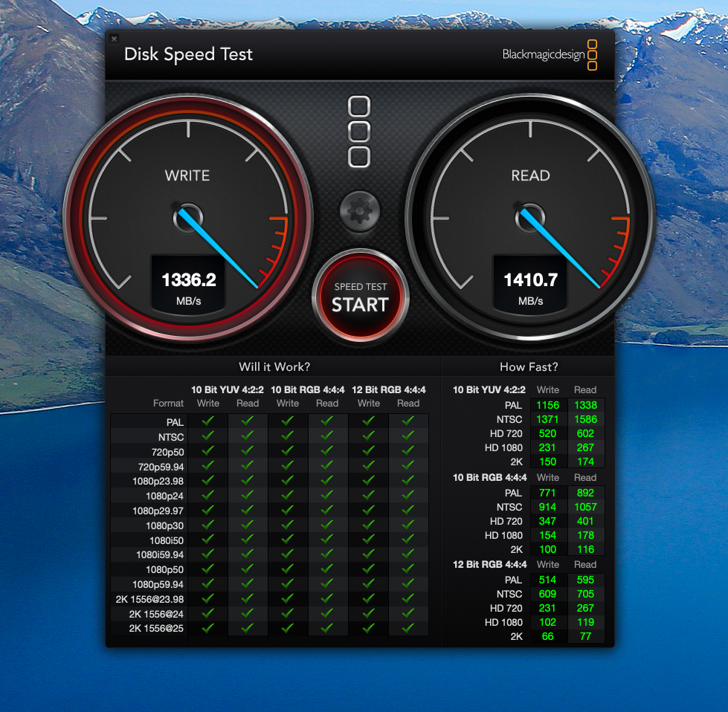Click the 1080p30 checkmark under 10 Bit YUV Read
The height and width of the screenshot is (712, 728).
(248, 525)
